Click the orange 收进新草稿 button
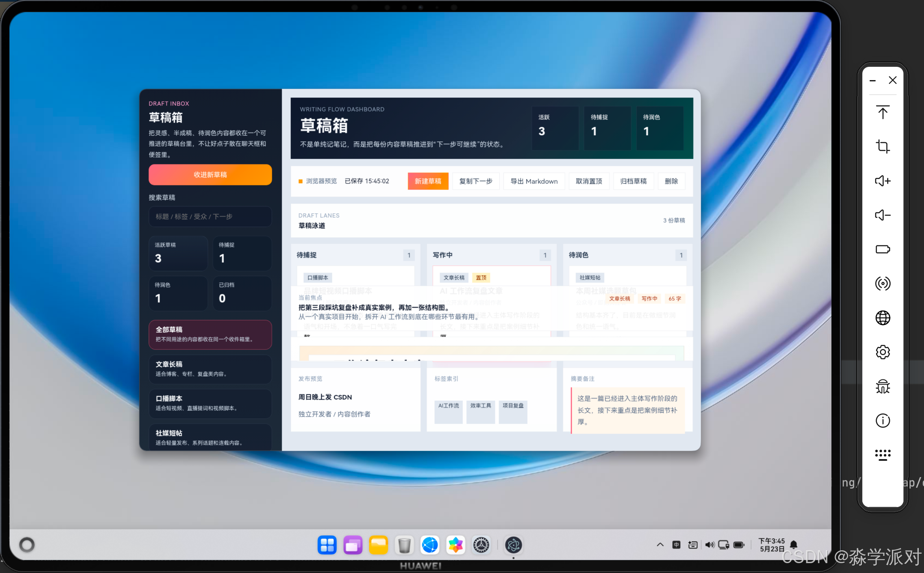924x573 pixels. (210, 175)
